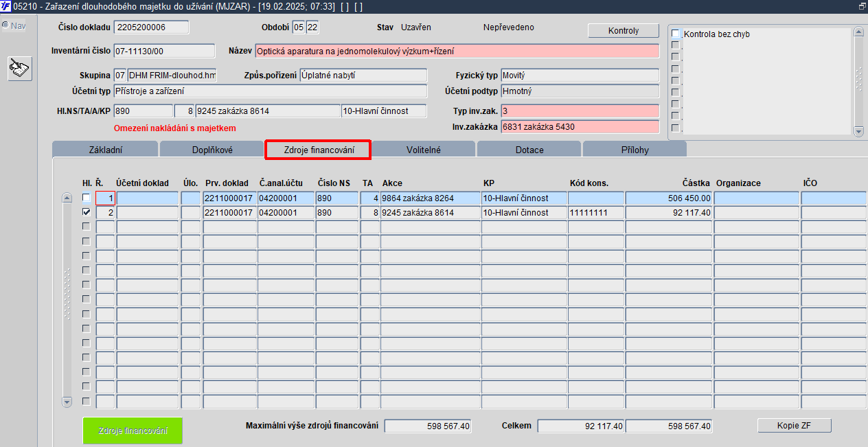Uncheck Hl. checkbox for row 2

pos(86,213)
